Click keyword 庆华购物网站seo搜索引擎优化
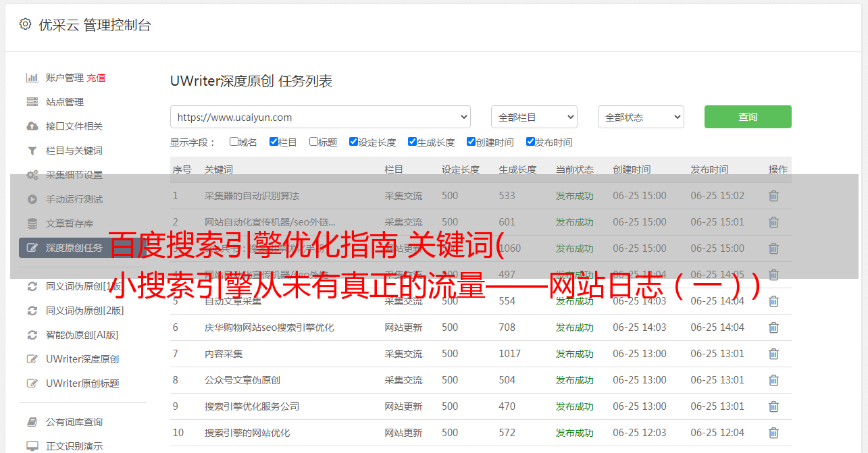 click(270, 327)
